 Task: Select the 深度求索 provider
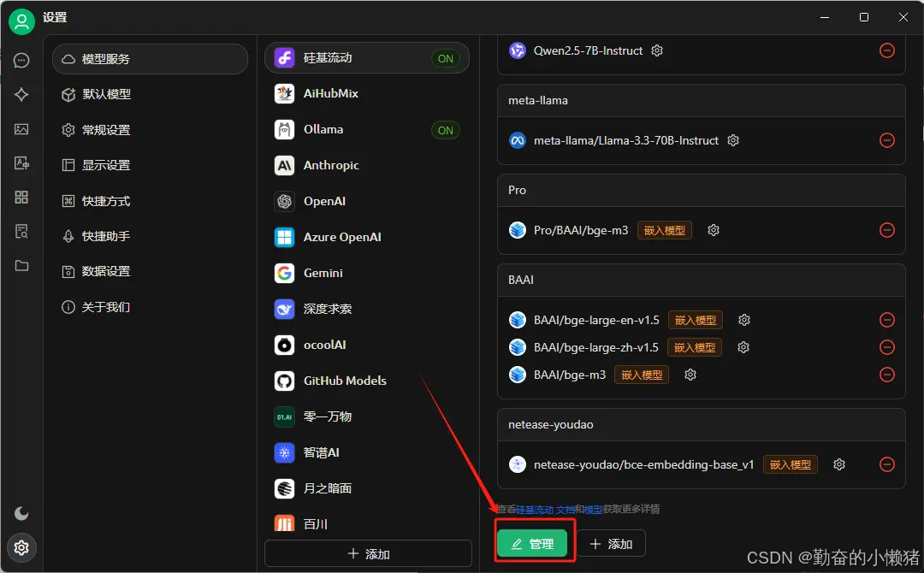click(x=367, y=310)
